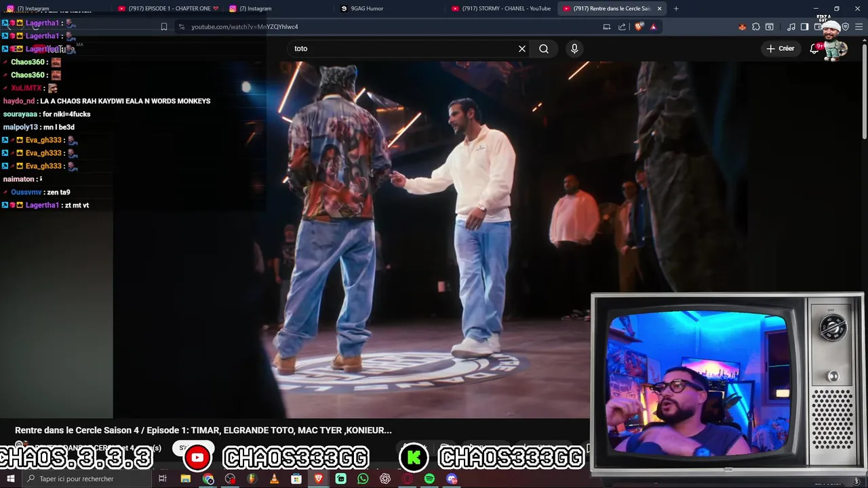Open ChatGPT from the taskbar

385,479
